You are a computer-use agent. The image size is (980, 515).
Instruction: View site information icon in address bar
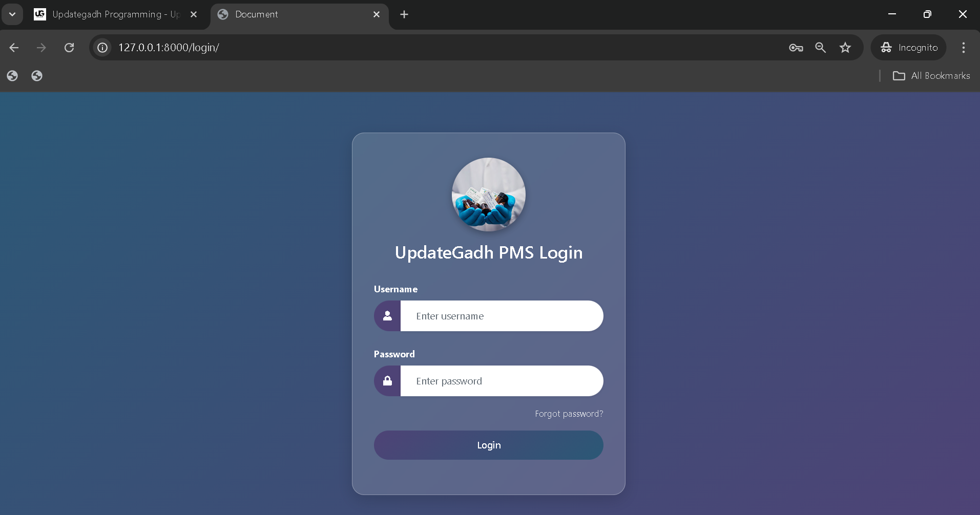point(102,48)
